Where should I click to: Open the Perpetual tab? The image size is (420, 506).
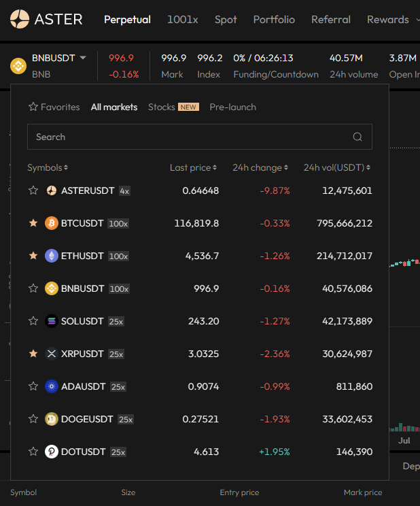[127, 20]
